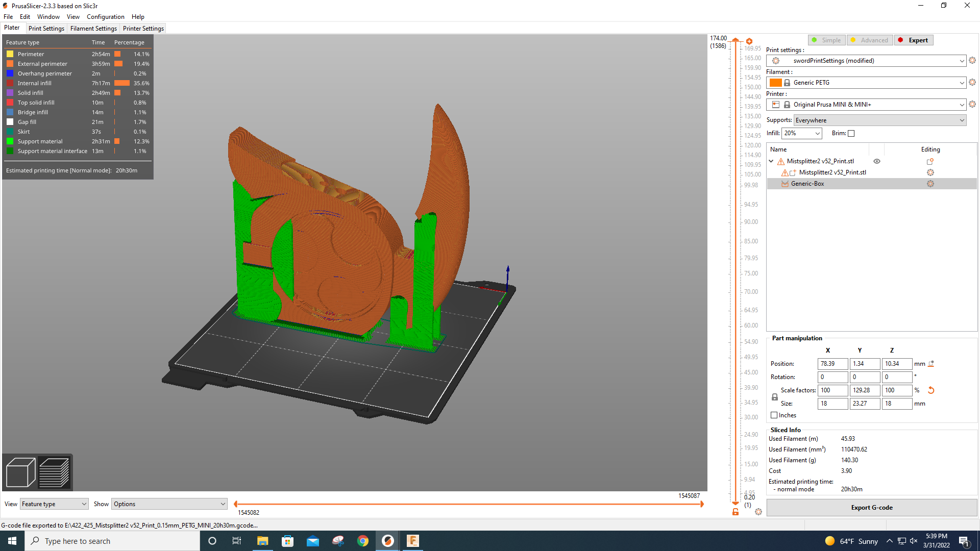Click the editing icon for top Mistsplitter2 object
Screen dimensions: 980x551
click(930, 161)
